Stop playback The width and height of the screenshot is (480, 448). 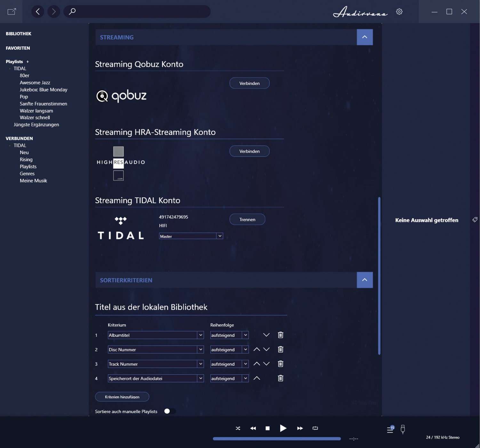pyautogui.click(x=268, y=428)
